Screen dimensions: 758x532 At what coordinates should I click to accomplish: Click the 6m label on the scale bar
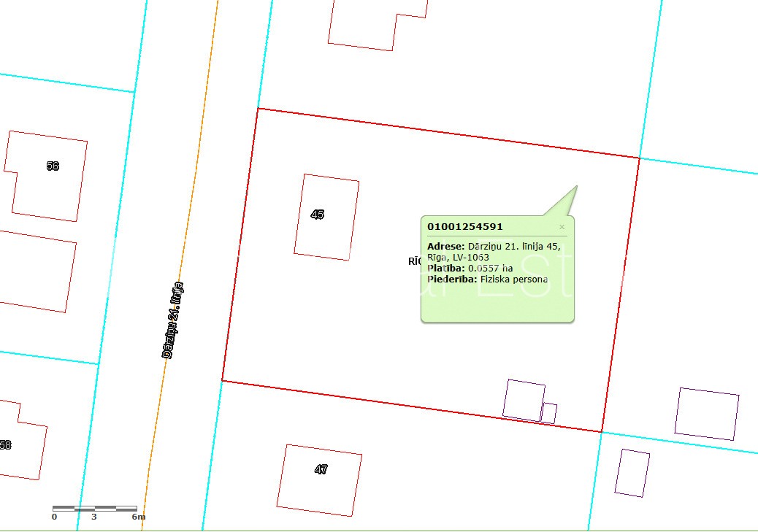pos(138,517)
